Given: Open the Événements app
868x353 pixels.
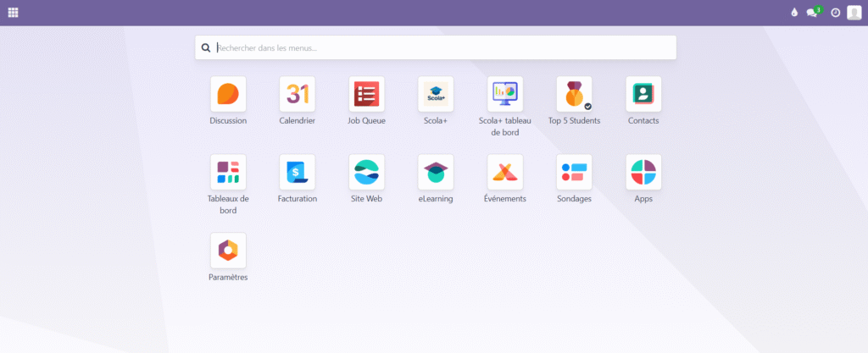Looking at the screenshot, I should 505,172.
